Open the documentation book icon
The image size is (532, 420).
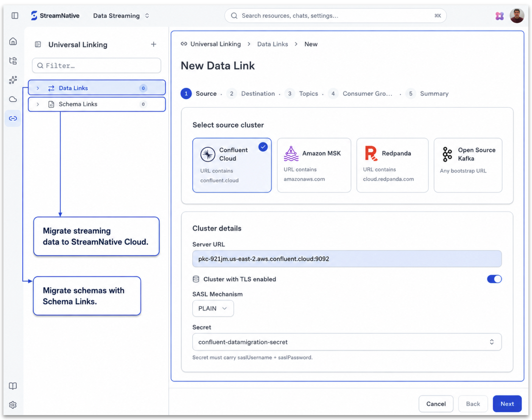pyautogui.click(x=13, y=386)
